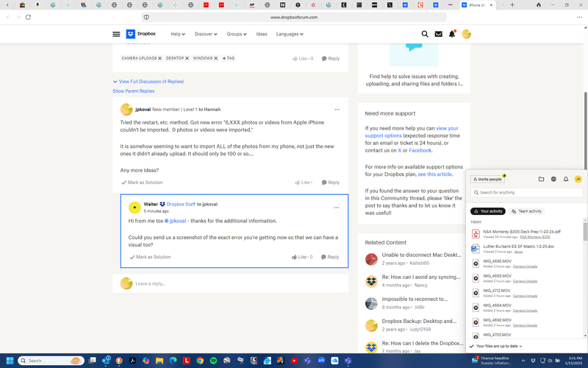Open Zoom from the taskbar
The width and height of the screenshot is (588, 368).
click(321, 361)
